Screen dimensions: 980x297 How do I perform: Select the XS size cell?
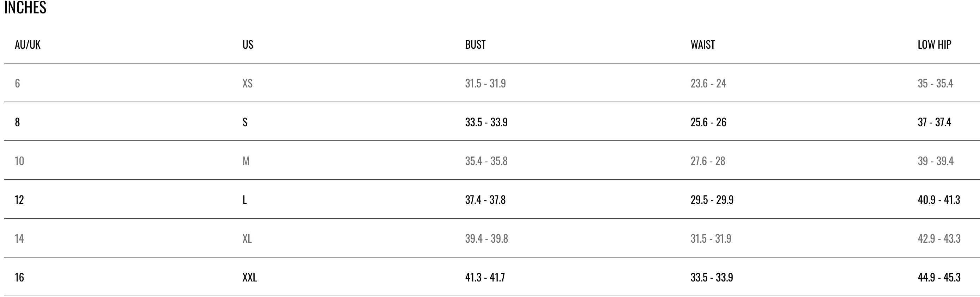click(247, 83)
